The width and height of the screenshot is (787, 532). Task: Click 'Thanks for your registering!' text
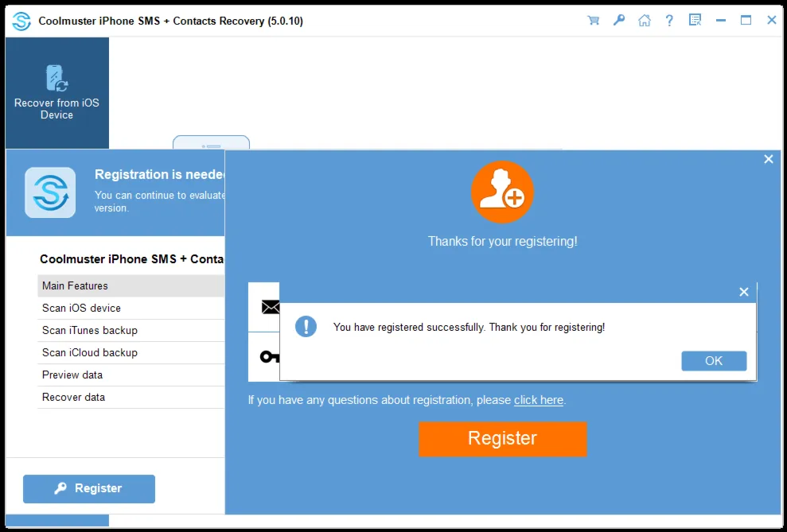(502, 241)
